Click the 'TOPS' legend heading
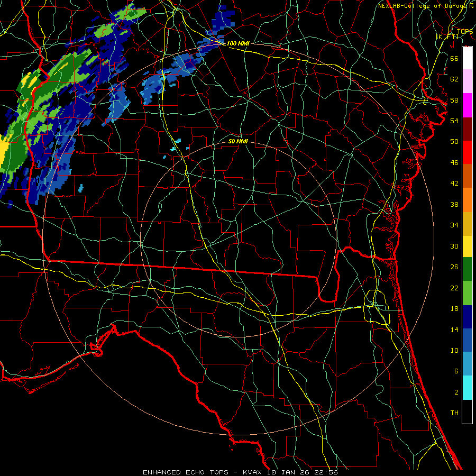This screenshot has height=476, width=476. click(464, 32)
